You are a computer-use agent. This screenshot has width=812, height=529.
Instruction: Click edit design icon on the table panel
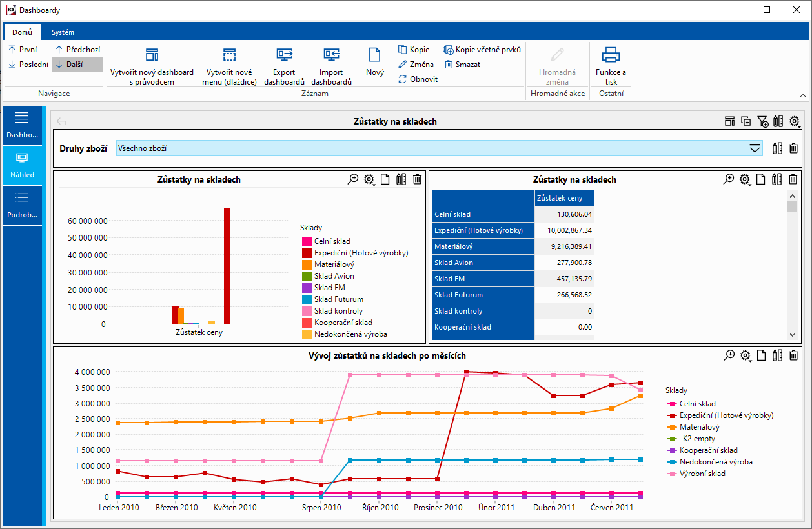click(778, 179)
